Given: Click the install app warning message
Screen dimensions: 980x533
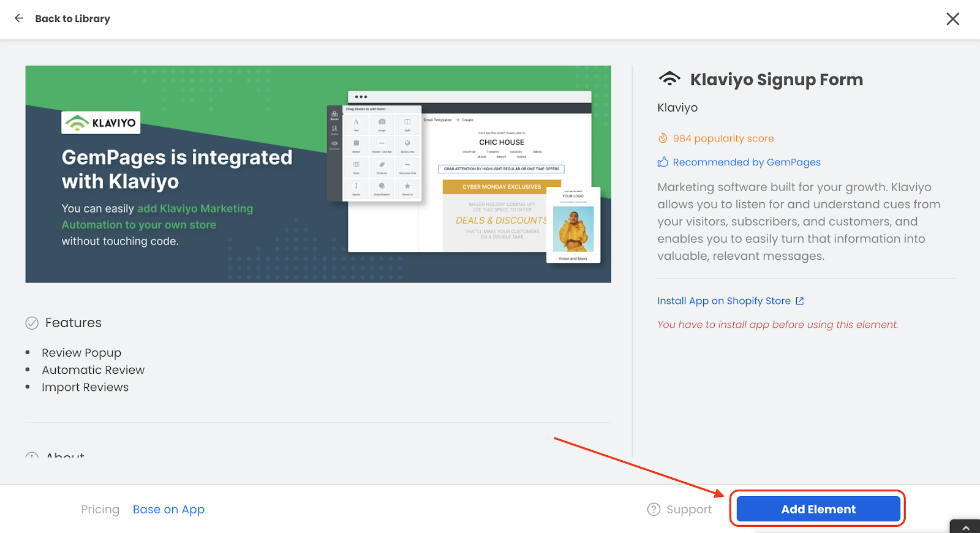Looking at the screenshot, I should (778, 325).
